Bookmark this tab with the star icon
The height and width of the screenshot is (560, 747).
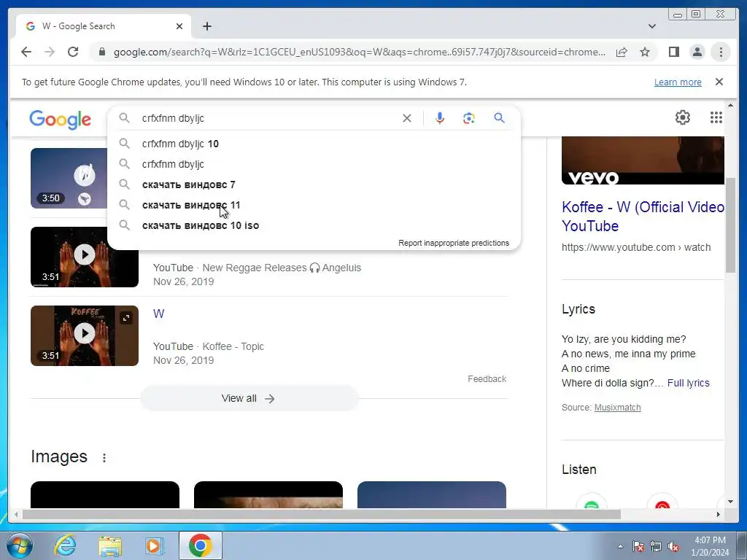645,52
